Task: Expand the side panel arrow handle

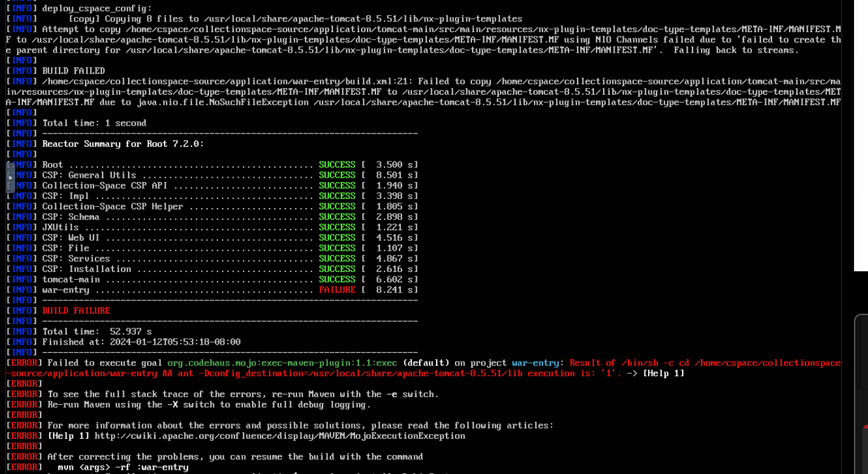Action: tap(10, 178)
